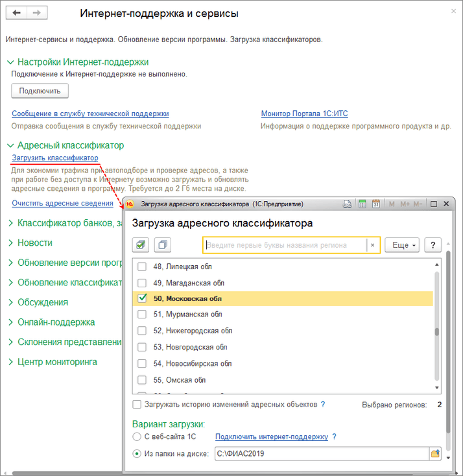Enable Загружать историю изменений адресных объектов
Viewport: 463px width, 476px height.
click(137, 405)
